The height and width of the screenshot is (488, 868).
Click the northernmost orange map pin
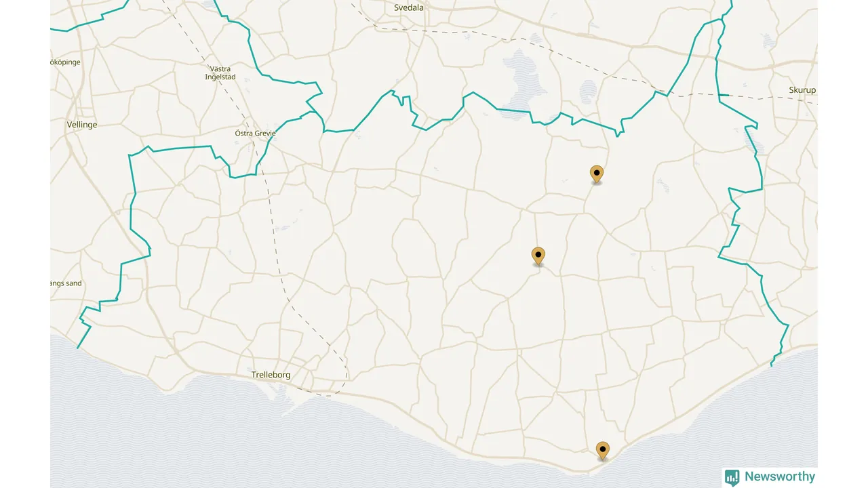(x=597, y=175)
